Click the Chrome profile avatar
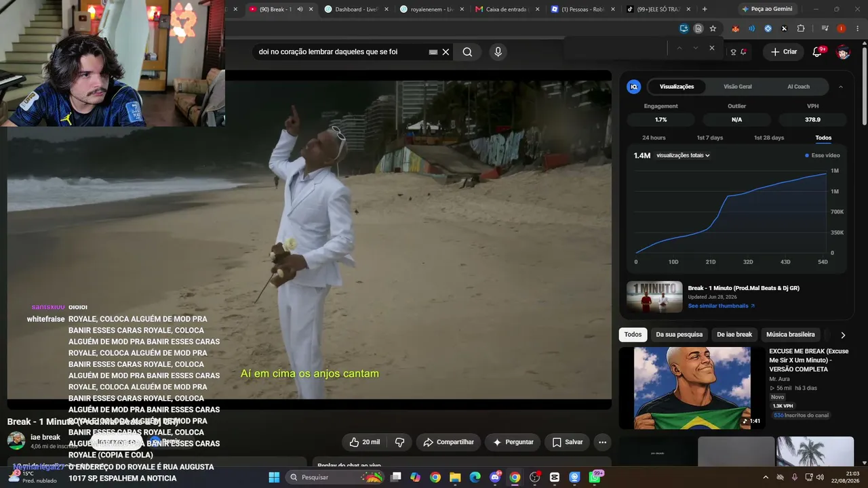The width and height of the screenshot is (868, 488). [841, 28]
